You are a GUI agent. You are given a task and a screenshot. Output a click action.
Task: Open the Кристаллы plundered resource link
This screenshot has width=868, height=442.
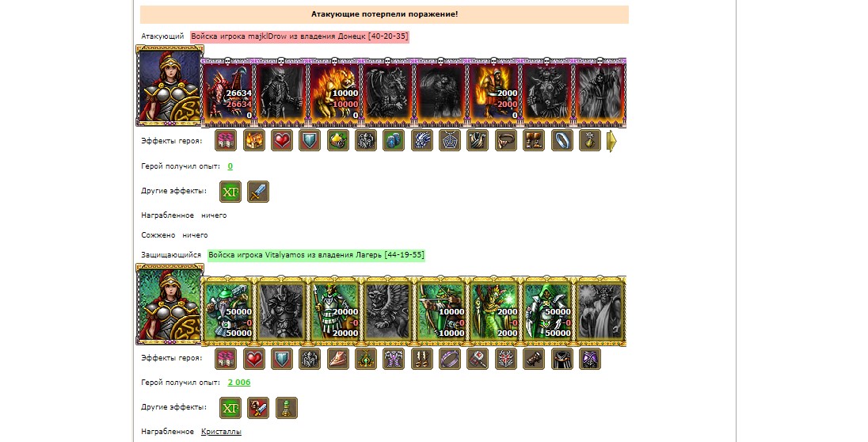pos(221,432)
